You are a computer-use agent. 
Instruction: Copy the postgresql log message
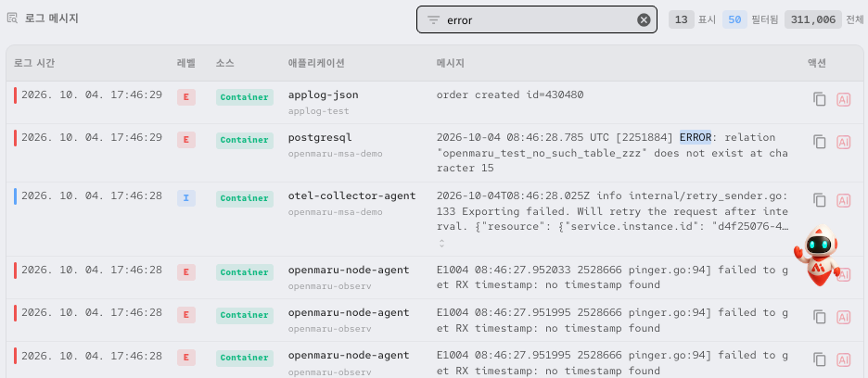point(819,142)
